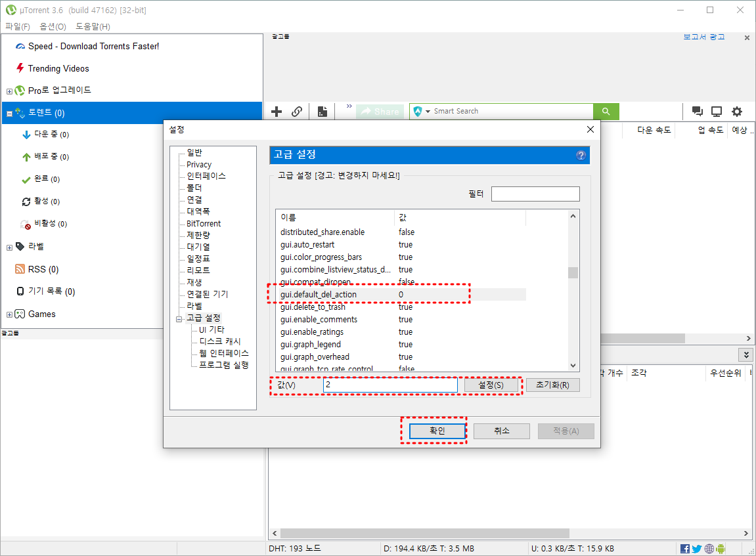
Task: Open RSS (0) feeds in sidebar
Action: click(x=43, y=269)
